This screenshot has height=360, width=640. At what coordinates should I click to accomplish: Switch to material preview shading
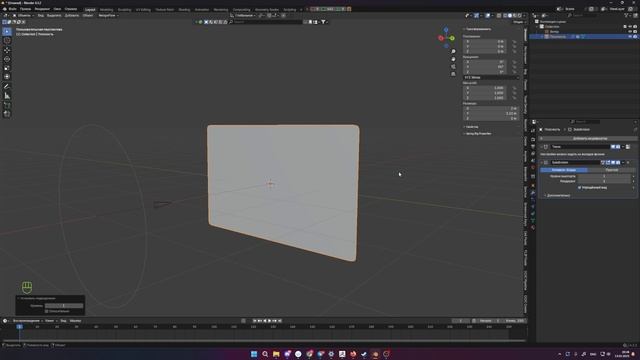(x=515, y=16)
